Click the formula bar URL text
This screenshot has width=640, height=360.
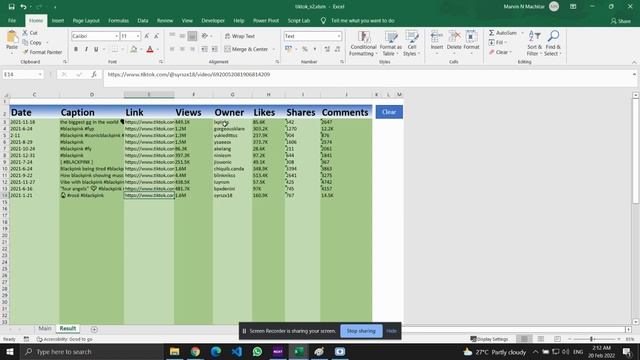(x=189, y=74)
